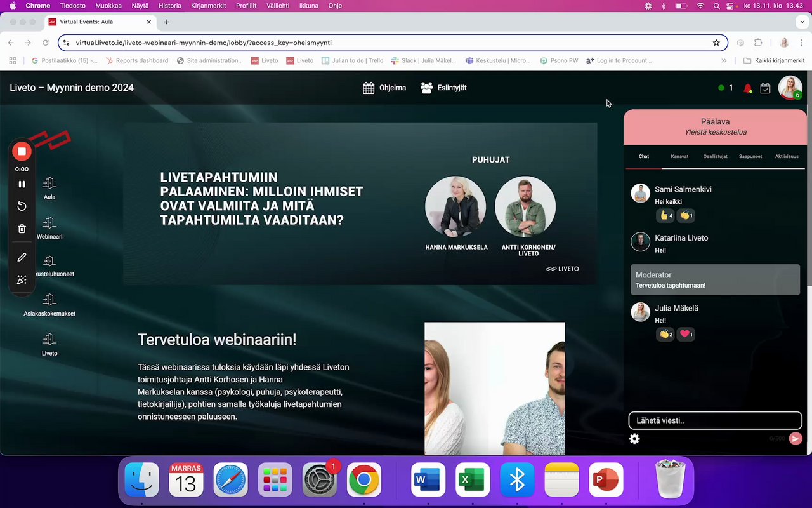Open the Välilehti menu in menu bar

coord(278,6)
